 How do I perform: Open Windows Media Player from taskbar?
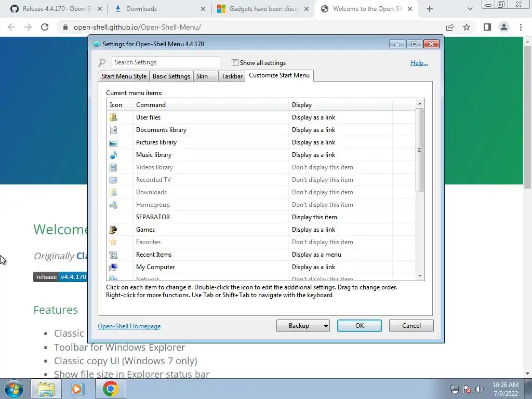[x=77, y=389]
